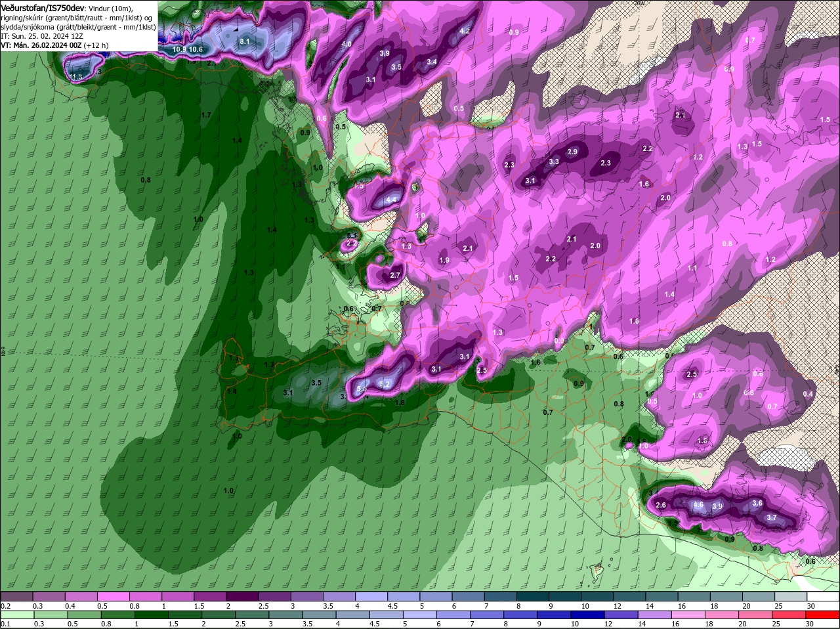Click the 4.4 snowfall value
The image size is (840, 629).
[392, 200]
